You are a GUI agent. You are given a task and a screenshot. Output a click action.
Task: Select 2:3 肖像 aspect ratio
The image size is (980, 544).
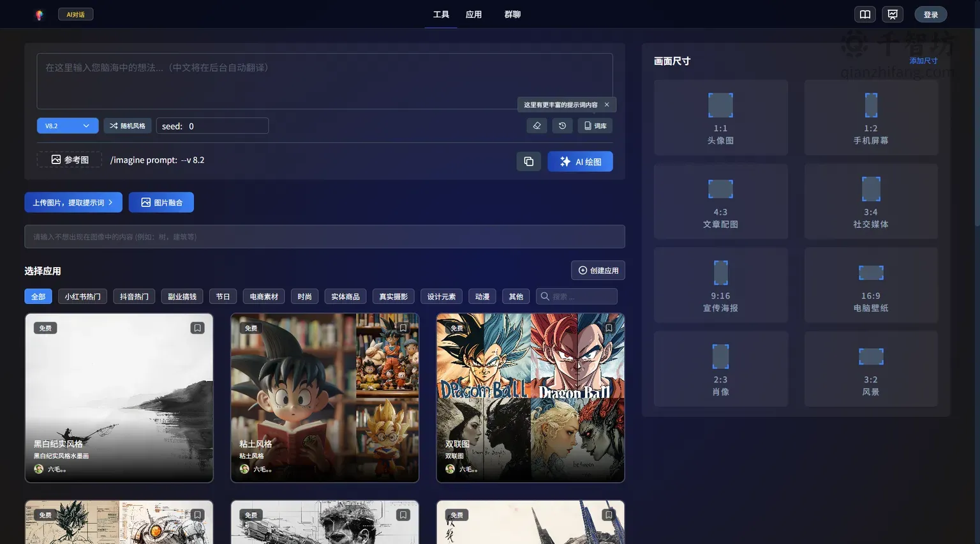[x=721, y=368]
